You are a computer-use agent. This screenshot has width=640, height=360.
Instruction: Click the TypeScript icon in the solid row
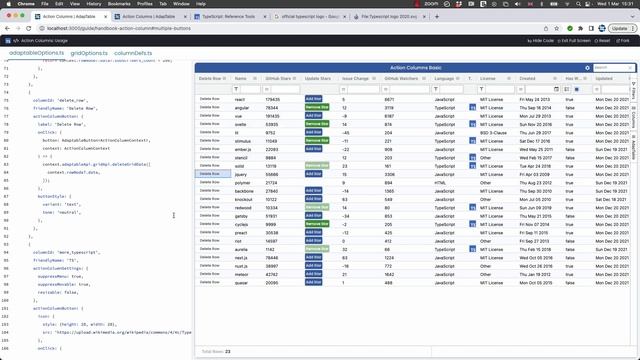coord(473,166)
